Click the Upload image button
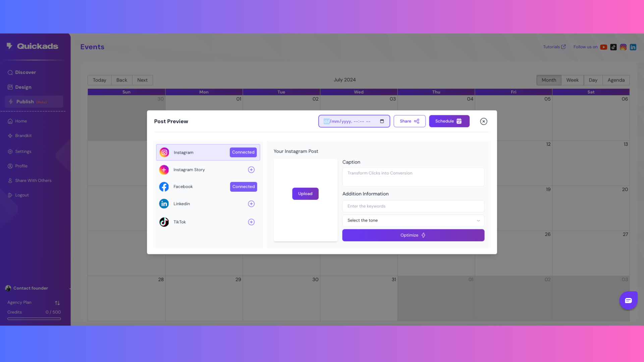Image resolution: width=644 pixels, height=362 pixels. click(x=305, y=194)
